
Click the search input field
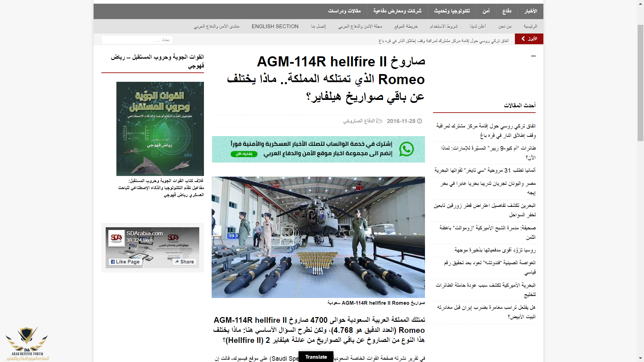[x=137, y=40]
